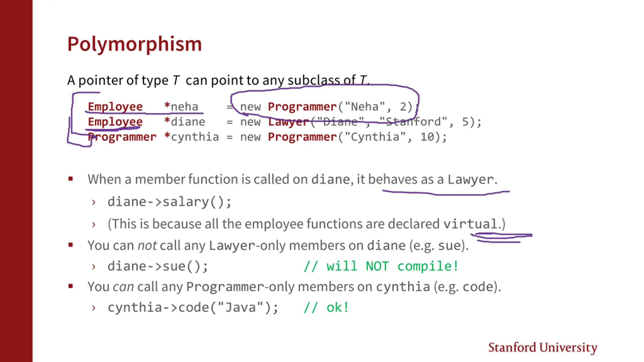Click 'Programmer' type before *cynthia
Viewport: 644px width, 362px height.
tap(122, 137)
